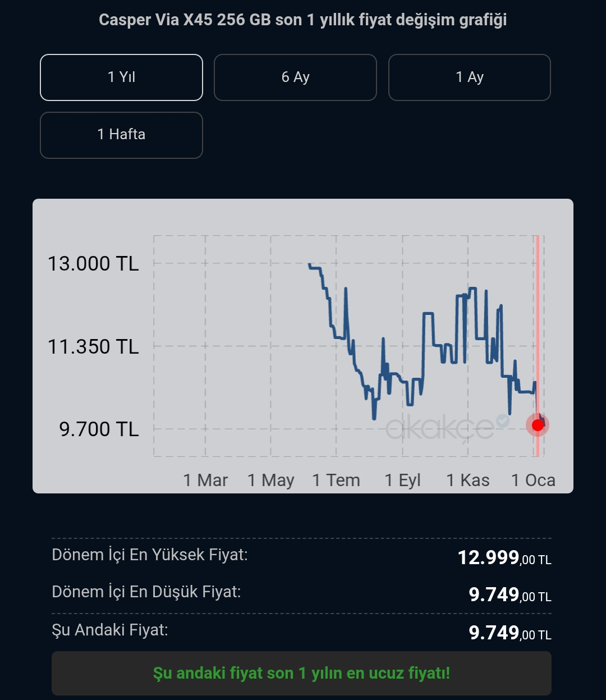Viewport: 606px width, 700px height.
Task: Click the highest price value 12.999 TL
Action: click(504, 557)
